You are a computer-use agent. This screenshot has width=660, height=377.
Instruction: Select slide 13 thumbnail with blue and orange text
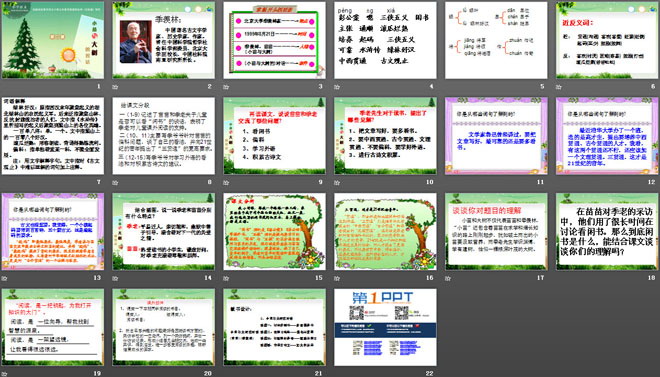coord(53,231)
